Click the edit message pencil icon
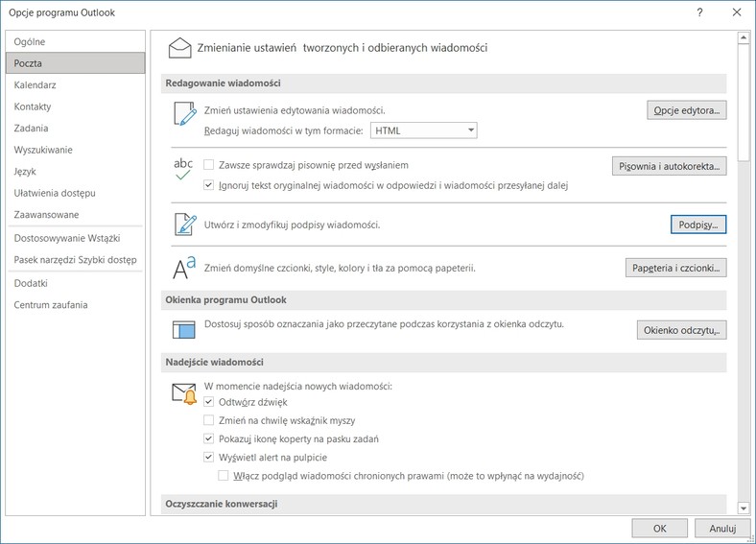Viewport: 756px width, 544px height. tap(185, 114)
